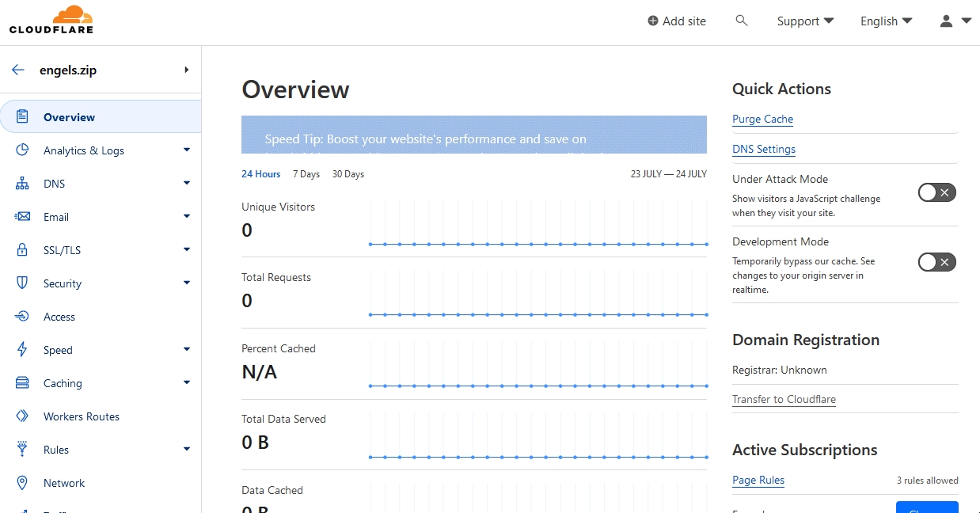The width and height of the screenshot is (980, 513).
Task: Expand the Email submenu arrow
Action: click(x=187, y=216)
